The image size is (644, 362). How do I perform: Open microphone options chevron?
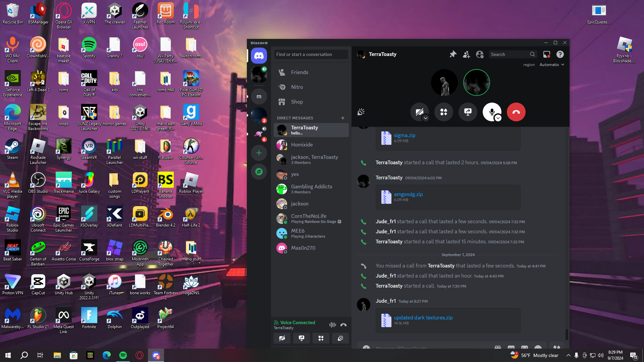498,118
